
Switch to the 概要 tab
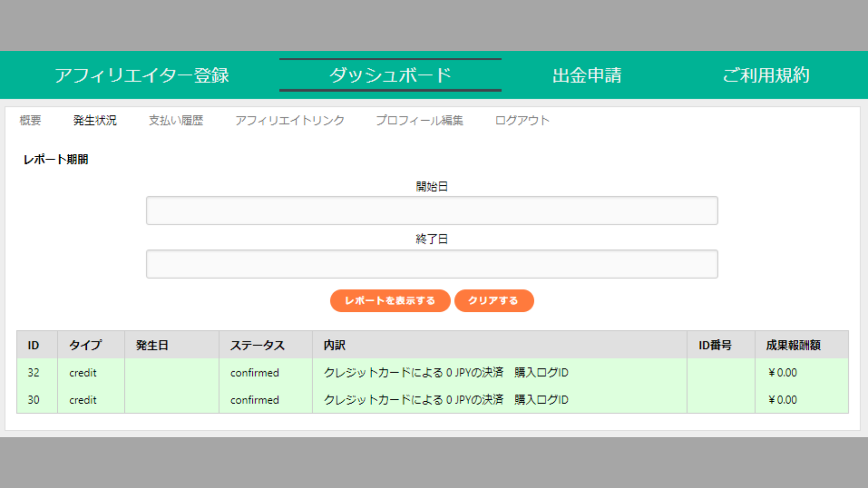[30, 120]
